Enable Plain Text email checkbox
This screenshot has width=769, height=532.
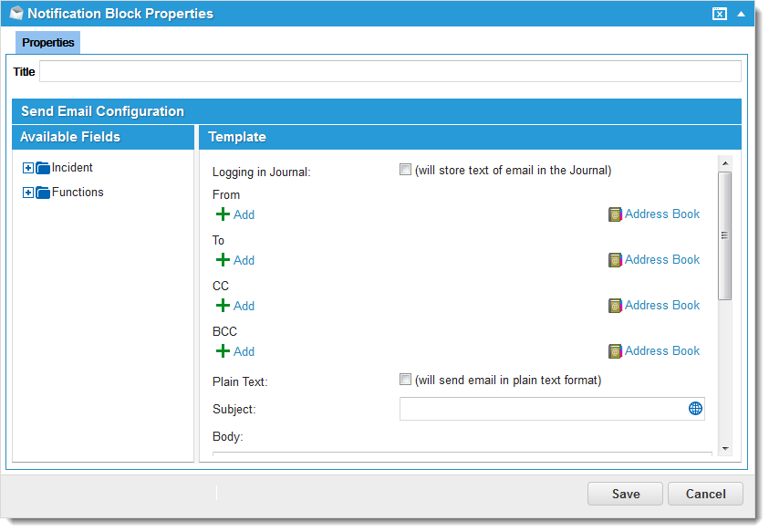coord(405,380)
